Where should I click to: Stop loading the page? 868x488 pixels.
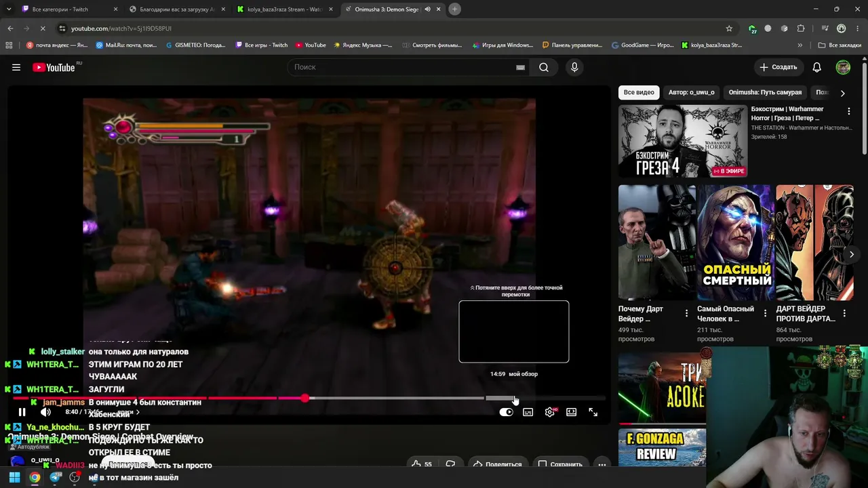point(42,28)
